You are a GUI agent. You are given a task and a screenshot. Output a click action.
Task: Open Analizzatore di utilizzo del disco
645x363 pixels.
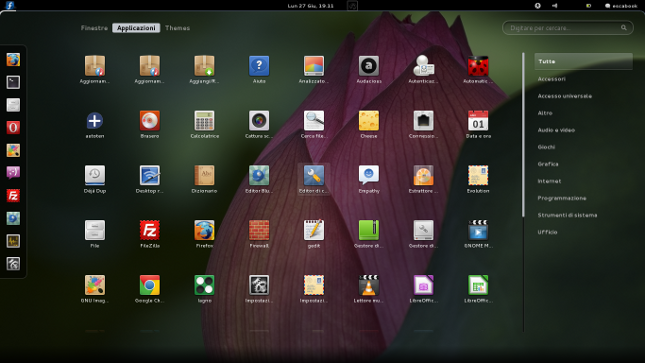tap(313, 66)
